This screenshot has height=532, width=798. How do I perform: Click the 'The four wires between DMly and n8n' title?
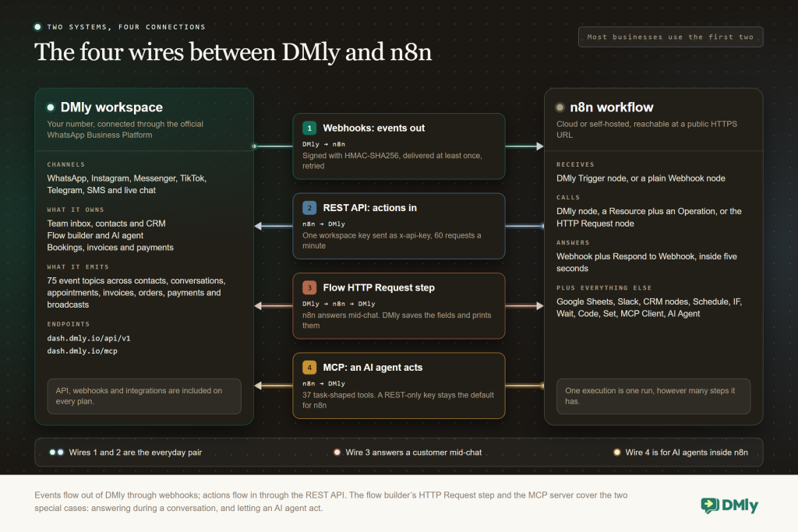pyautogui.click(x=233, y=52)
